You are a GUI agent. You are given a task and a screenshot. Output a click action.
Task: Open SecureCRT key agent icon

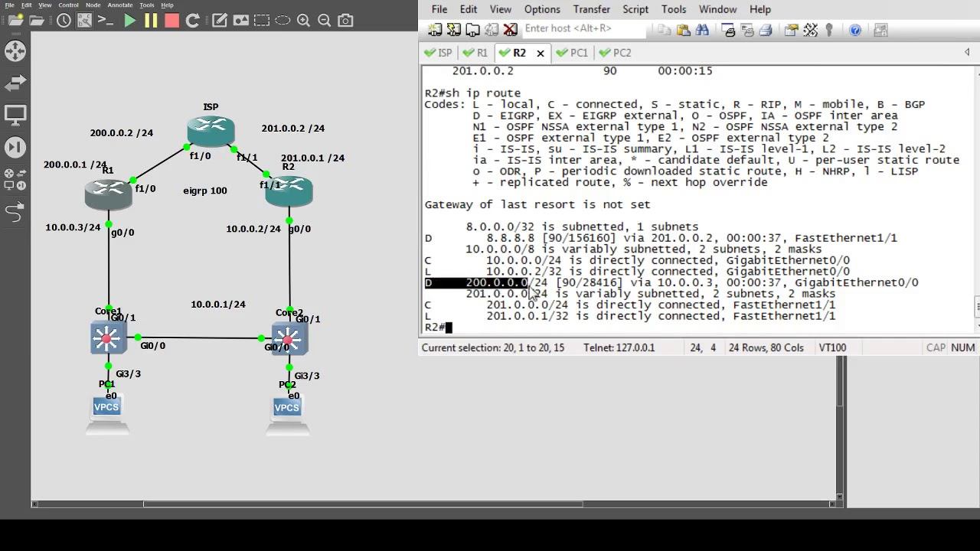[x=829, y=30]
